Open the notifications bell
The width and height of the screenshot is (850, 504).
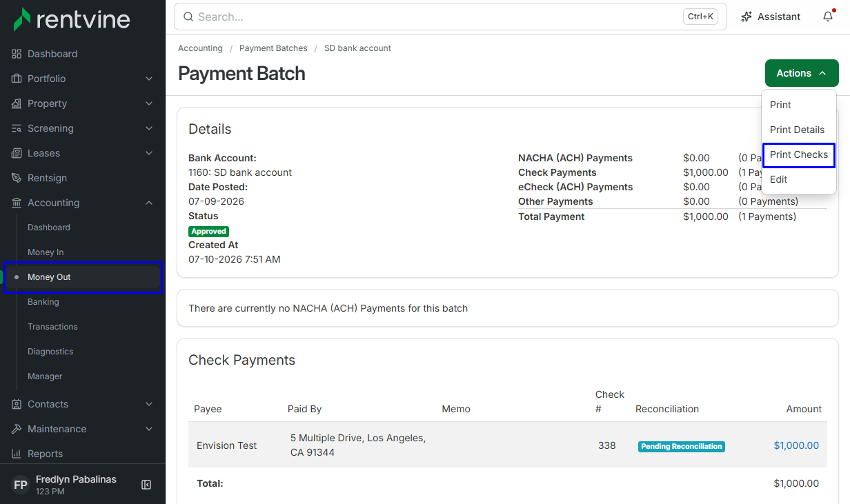828,17
